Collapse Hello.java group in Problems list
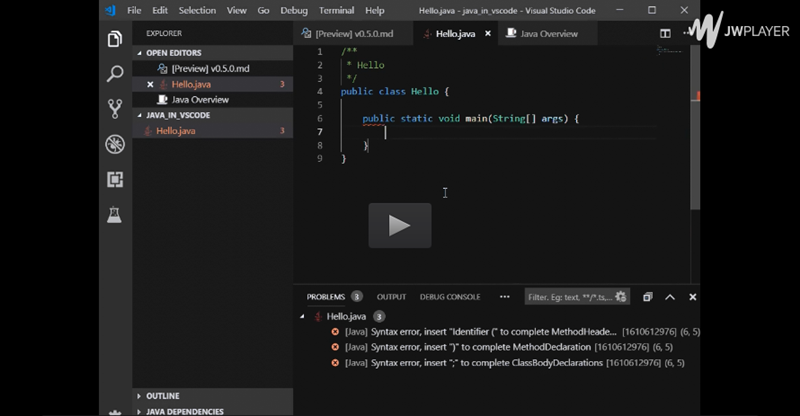Screen dimensions: 800x416 [x=304, y=316]
